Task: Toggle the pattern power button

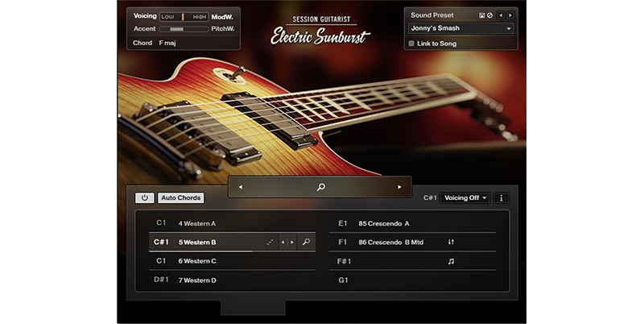Action: click(145, 197)
